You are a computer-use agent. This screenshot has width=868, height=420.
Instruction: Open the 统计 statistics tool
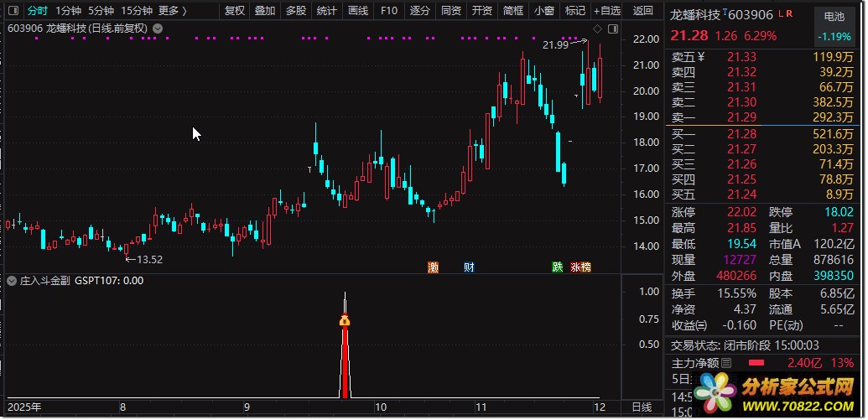[x=326, y=11]
